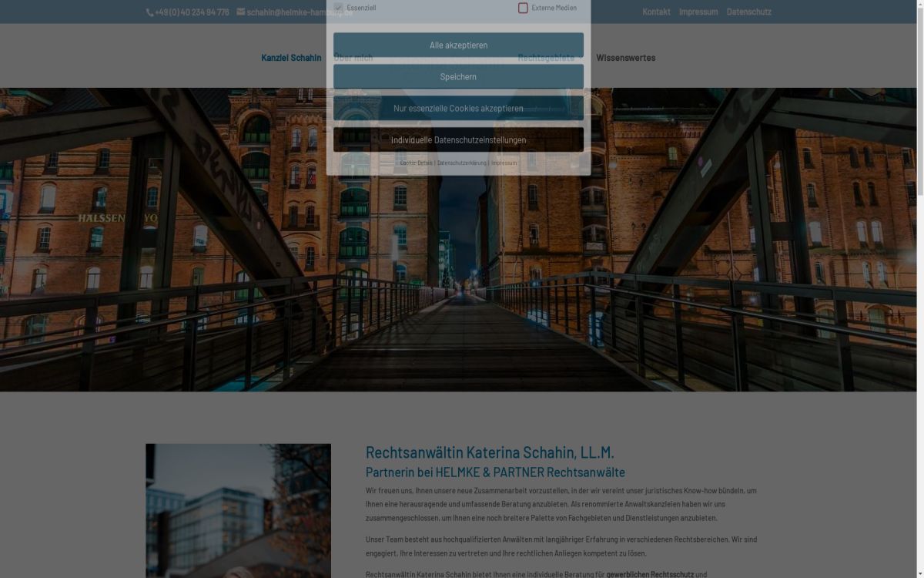The width and height of the screenshot is (924, 578).
Task: Open the Datenschutzerklärung link in the dialog
Action: point(462,163)
